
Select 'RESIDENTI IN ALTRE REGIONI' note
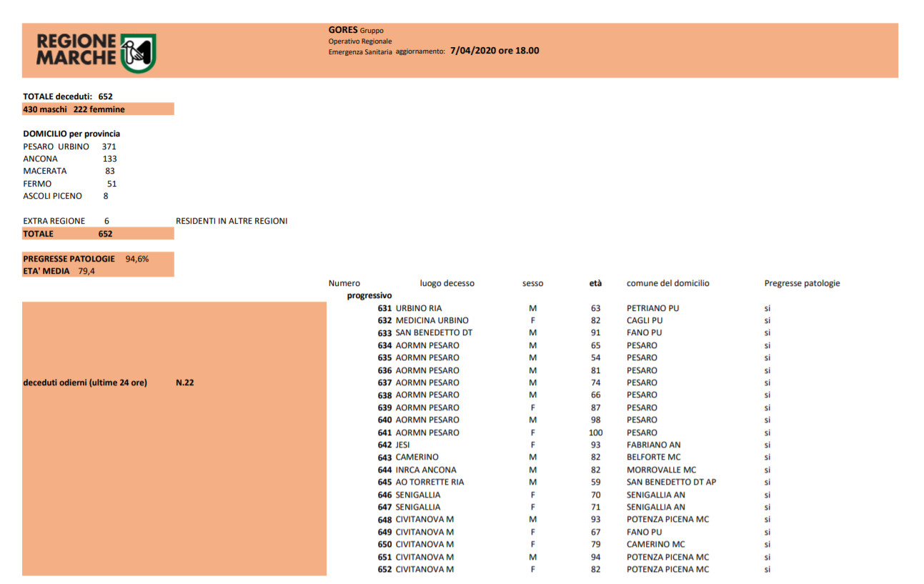(232, 221)
